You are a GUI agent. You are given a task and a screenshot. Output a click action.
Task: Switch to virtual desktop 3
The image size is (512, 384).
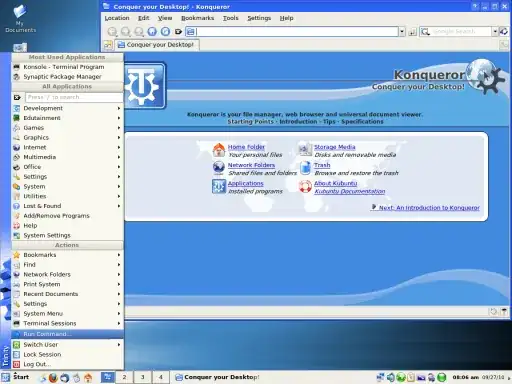[x=142, y=377]
